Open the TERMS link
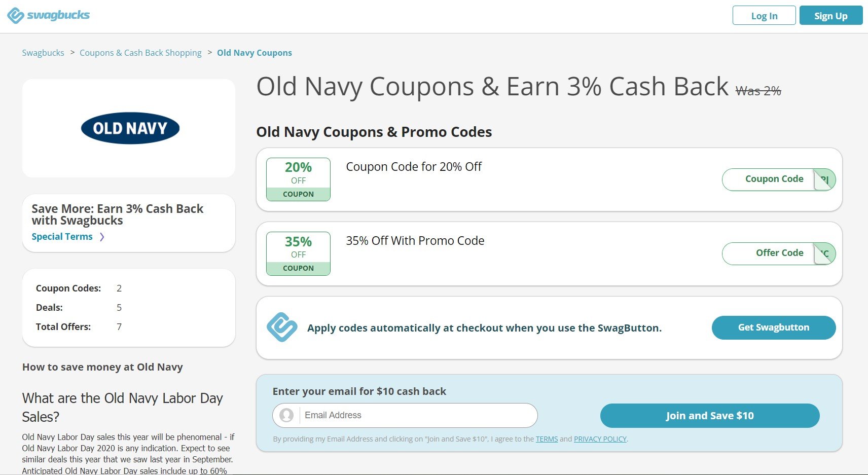This screenshot has height=475, width=868. [x=547, y=439]
